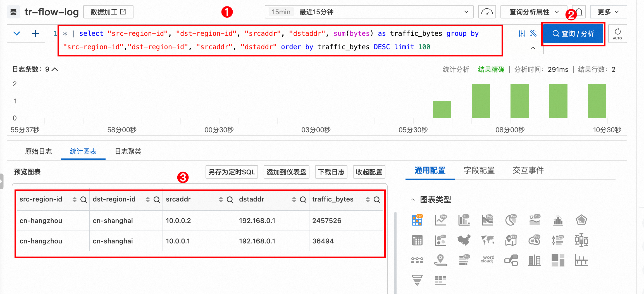Search in dst-region-id column
Viewport: 644px width, 294px height.
[157, 200]
